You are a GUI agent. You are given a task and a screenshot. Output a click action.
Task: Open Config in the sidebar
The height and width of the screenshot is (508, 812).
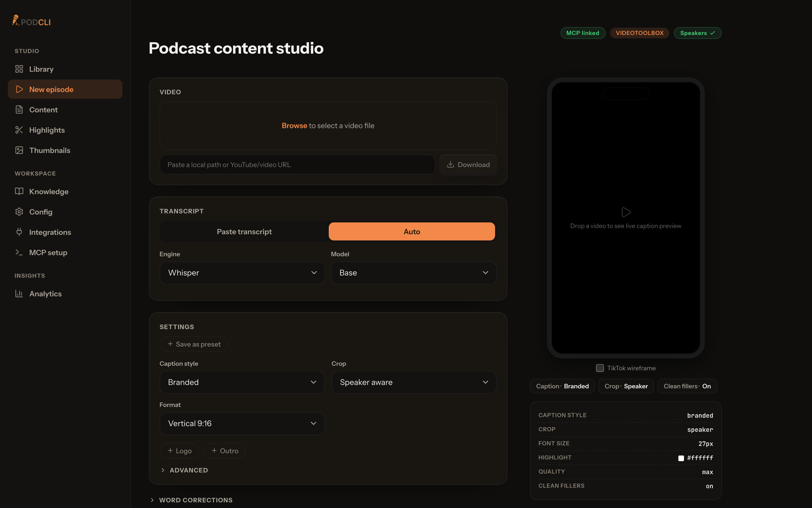click(65, 212)
